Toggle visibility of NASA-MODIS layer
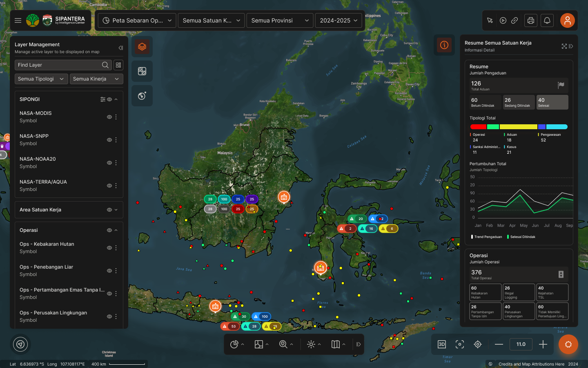Image resolution: width=588 pixels, height=368 pixels. point(109,117)
